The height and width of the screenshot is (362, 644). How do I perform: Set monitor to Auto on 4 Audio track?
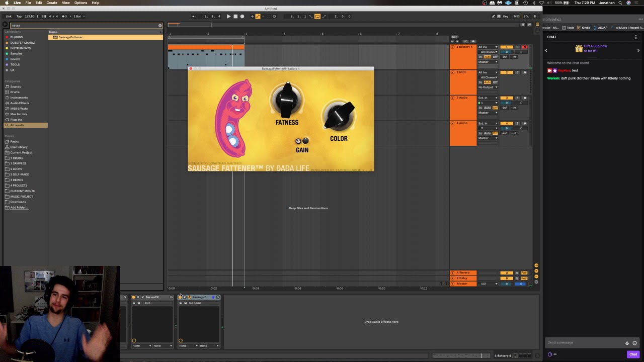[x=487, y=133]
